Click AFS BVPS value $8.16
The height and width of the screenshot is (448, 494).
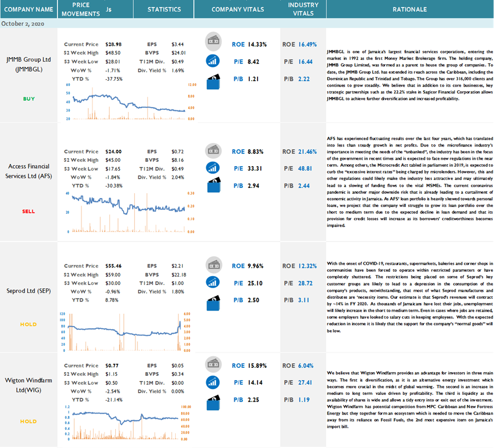pos(178,160)
